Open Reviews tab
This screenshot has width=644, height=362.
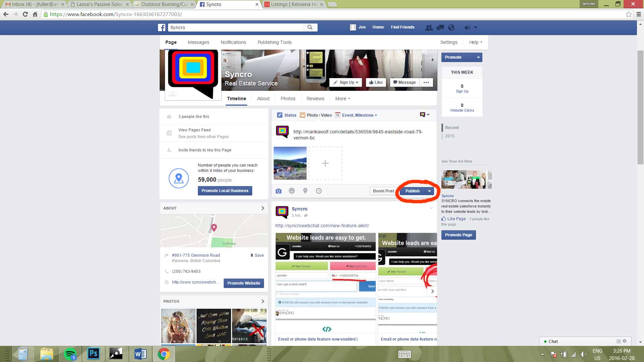315,99
